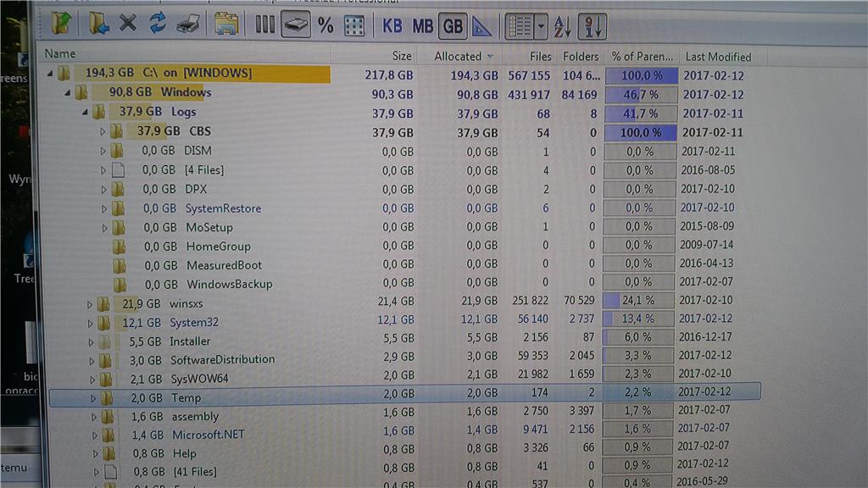Open the Explorer folder icon in toolbar
Screen dimensions: 868x488
[x=225, y=25]
